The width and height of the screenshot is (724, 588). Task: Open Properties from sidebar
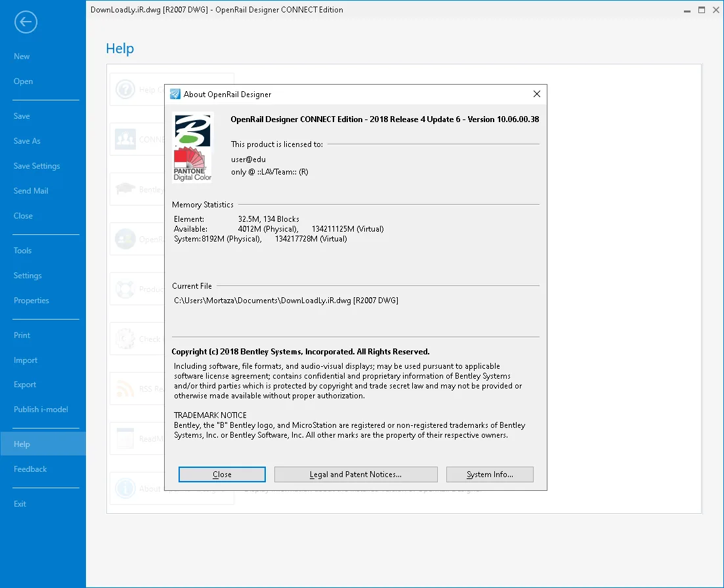32,301
